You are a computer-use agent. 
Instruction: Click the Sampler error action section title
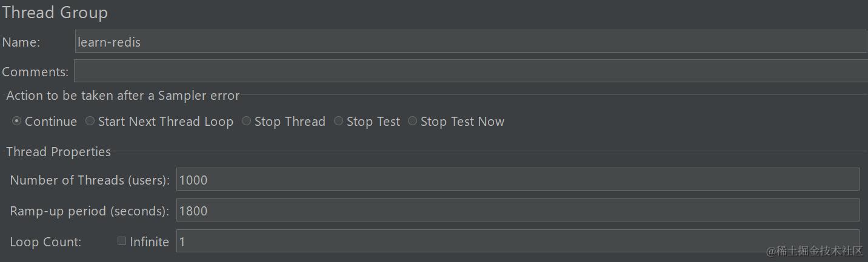(x=123, y=96)
